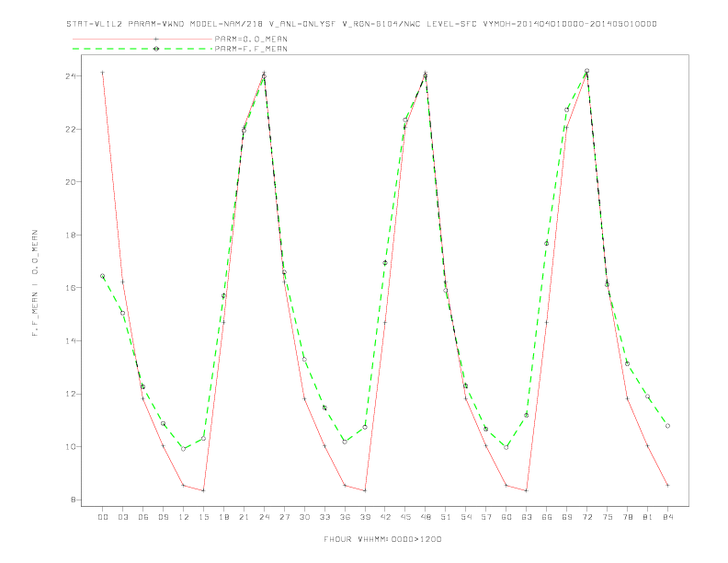
Task: Click the y-axis tick label 10
Action: (x=70, y=446)
